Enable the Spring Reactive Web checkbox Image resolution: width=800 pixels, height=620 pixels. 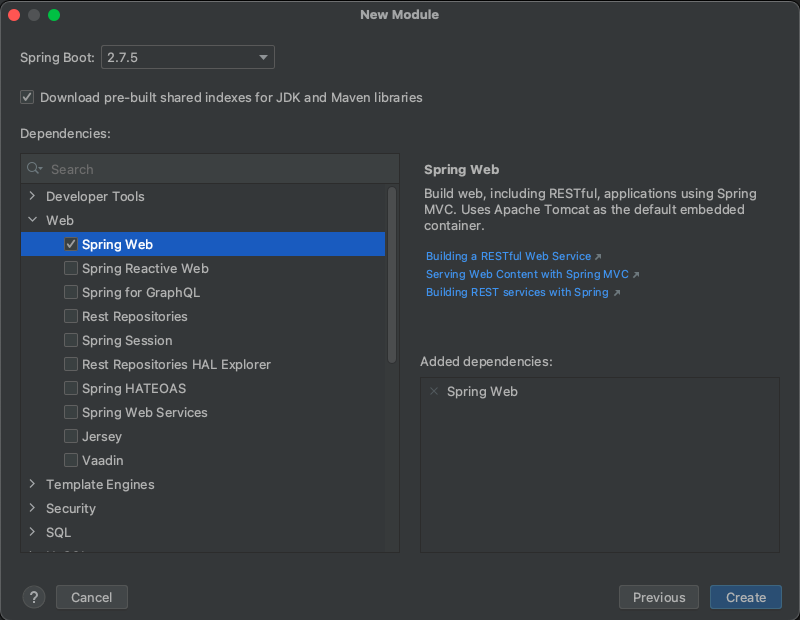(71, 268)
